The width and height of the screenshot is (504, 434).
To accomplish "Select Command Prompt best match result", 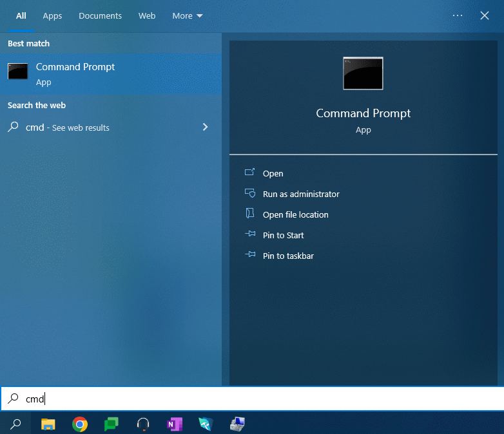I will (x=111, y=74).
